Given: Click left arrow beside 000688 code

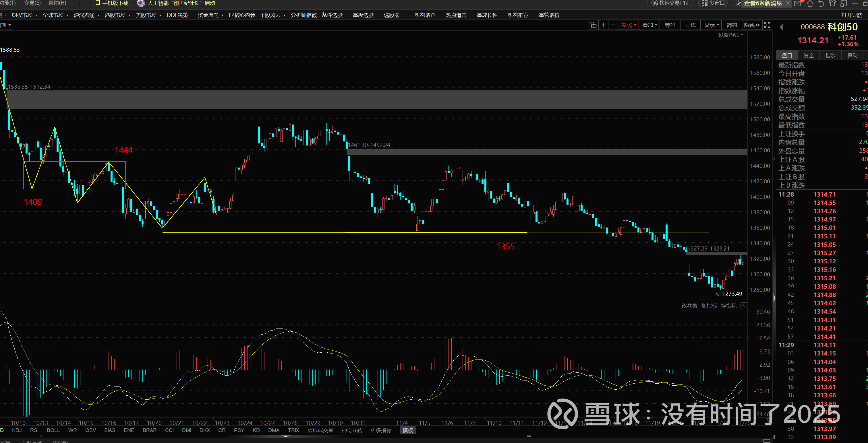Looking at the screenshot, I should coord(781,27).
